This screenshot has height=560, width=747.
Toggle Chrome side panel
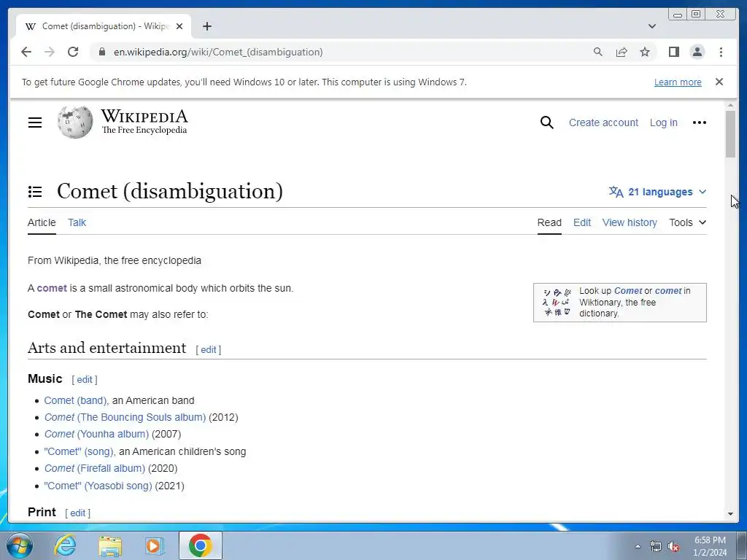pyautogui.click(x=673, y=52)
